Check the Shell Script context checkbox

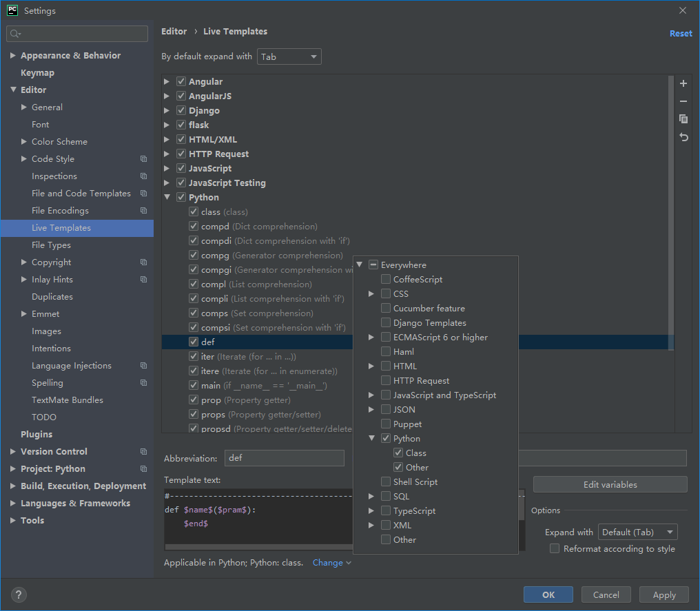(386, 482)
